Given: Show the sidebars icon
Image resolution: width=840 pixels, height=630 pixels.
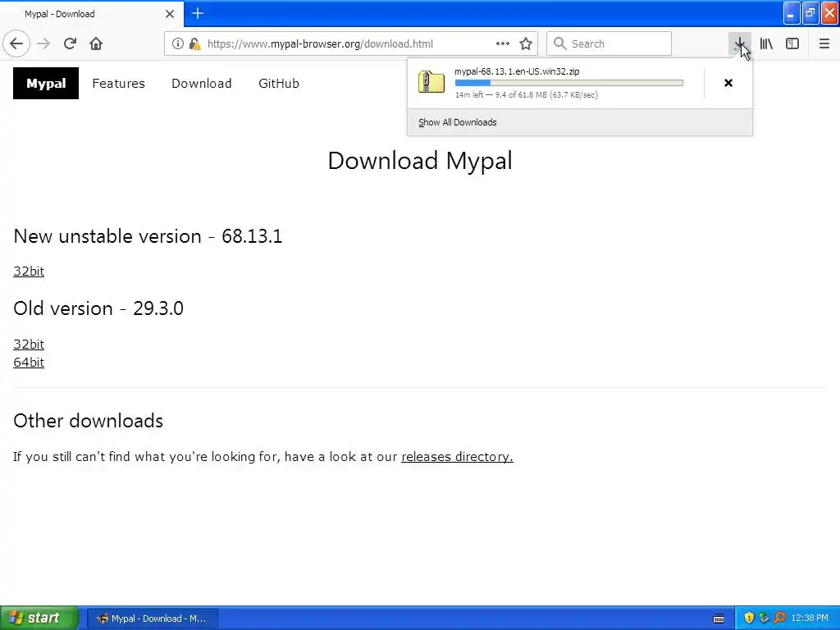Looking at the screenshot, I should pyautogui.click(x=792, y=43).
